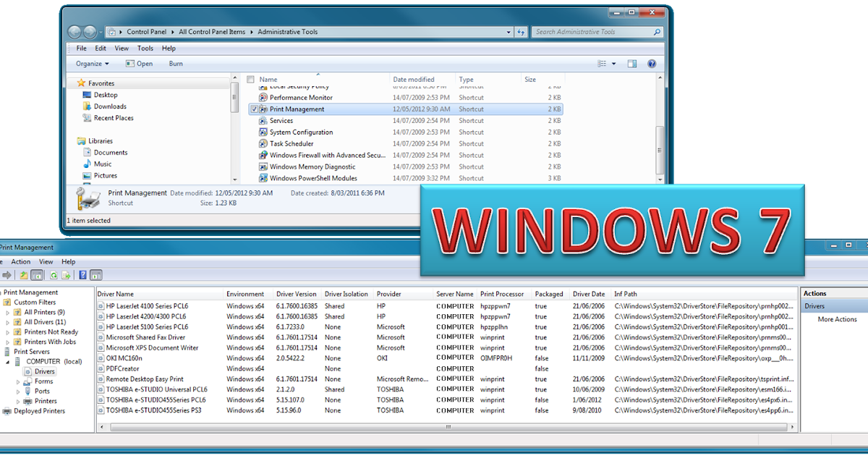Click the Print Servers icon in the tree
The width and height of the screenshot is (868, 456).
pyautogui.click(x=7, y=352)
